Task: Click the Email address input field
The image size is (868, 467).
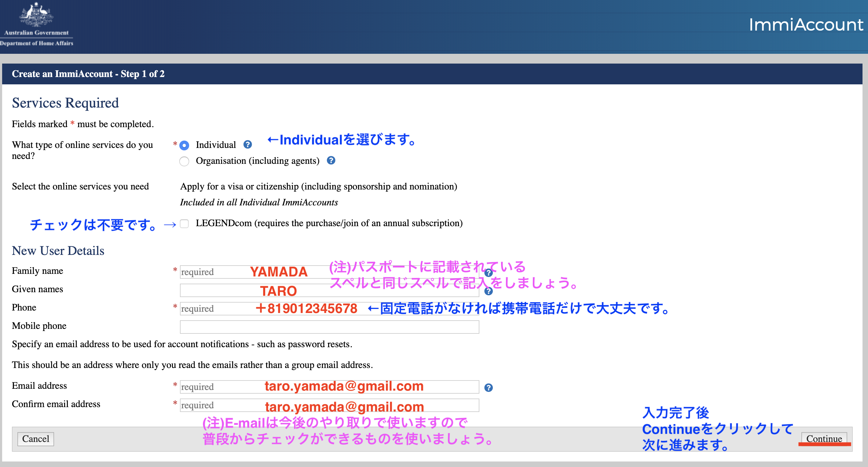Action: [x=330, y=387]
